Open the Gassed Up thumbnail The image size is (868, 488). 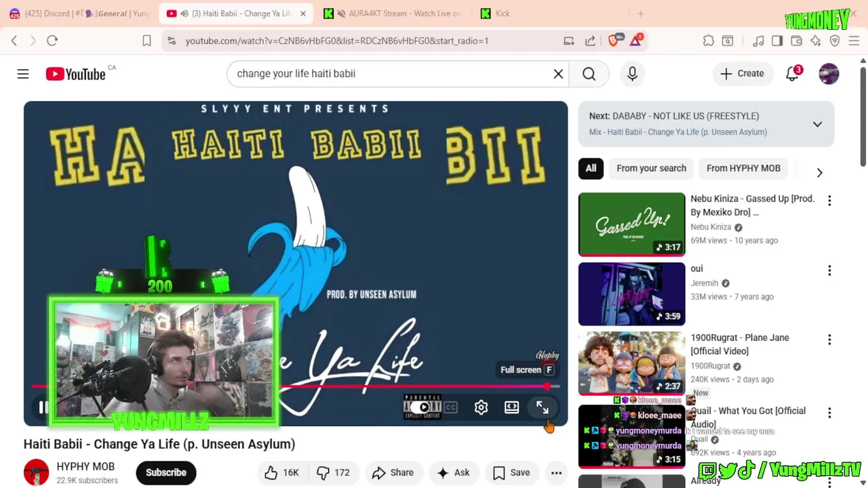click(x=631, y=224)
